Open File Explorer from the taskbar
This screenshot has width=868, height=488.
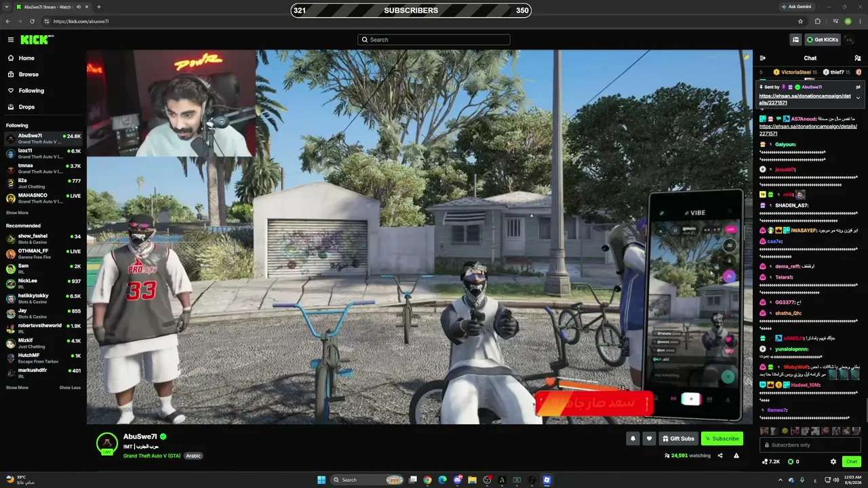(472, 480)
